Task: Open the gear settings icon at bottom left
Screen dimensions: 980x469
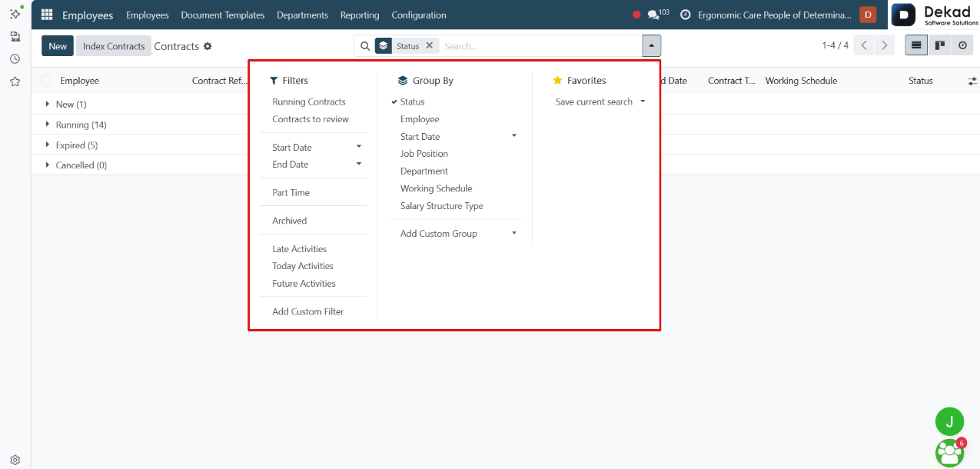Action: (x=15, y=460)
